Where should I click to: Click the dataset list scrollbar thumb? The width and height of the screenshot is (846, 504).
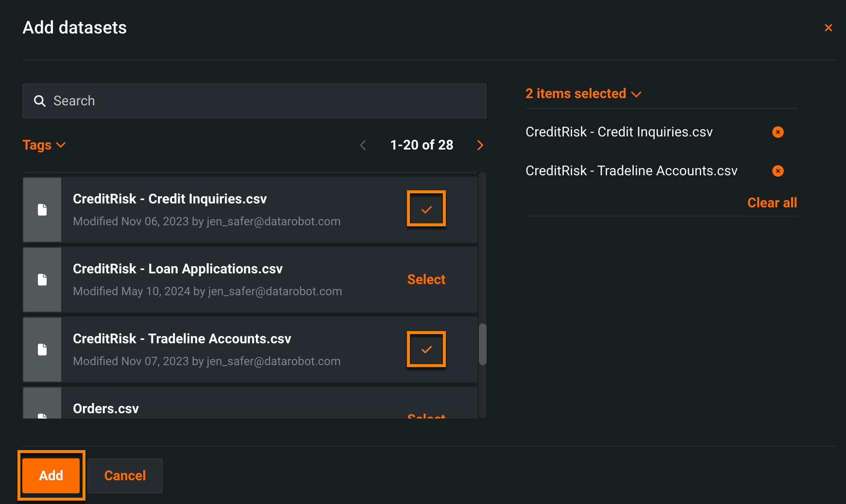point(483,344)
